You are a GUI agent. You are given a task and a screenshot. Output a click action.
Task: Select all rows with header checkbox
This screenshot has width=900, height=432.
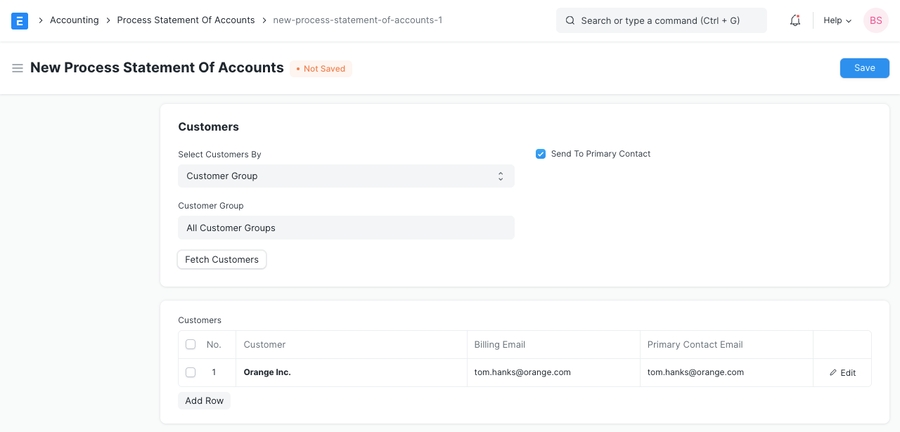click(x=190, y=345)
